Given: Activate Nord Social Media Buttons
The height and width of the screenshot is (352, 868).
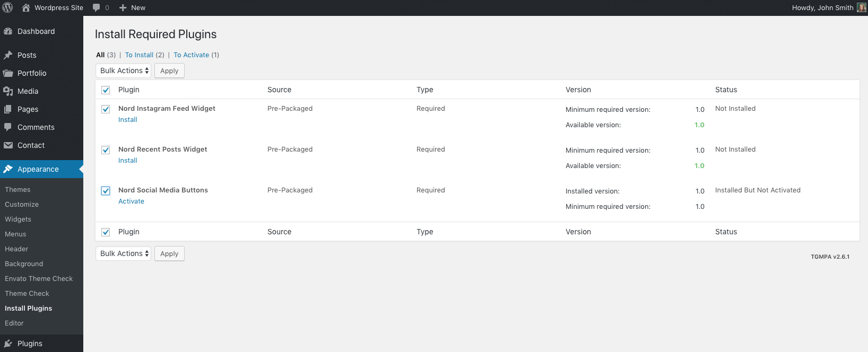Looking at the screenshot, I should pos(131,201).
